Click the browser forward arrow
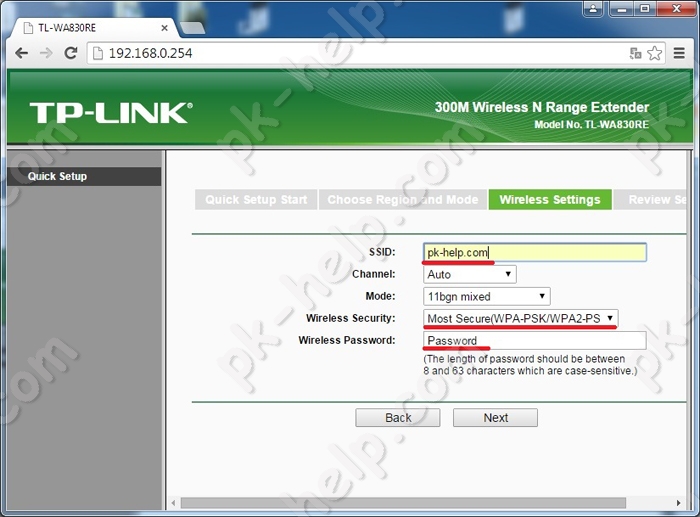Screen dimensions: 700x517 (46, 53)
